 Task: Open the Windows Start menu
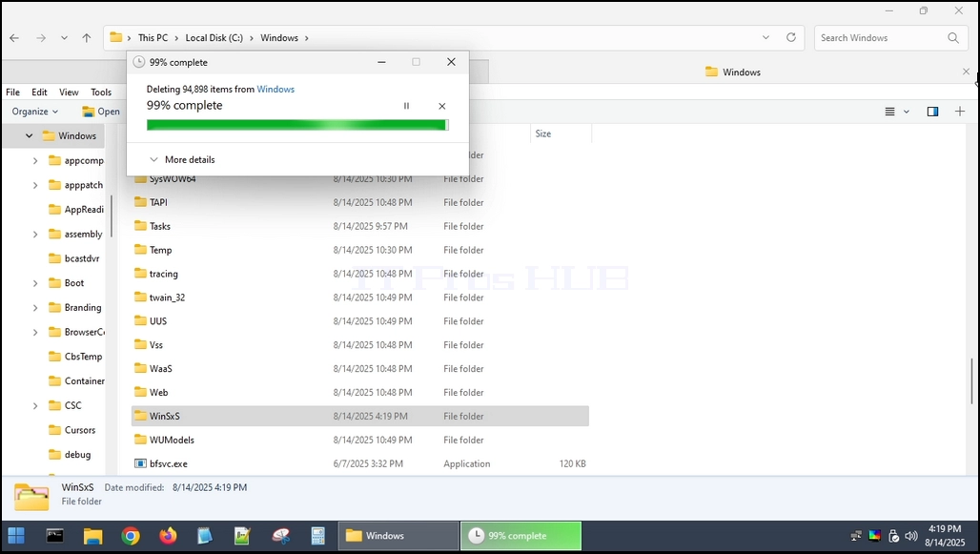point(16,536)
